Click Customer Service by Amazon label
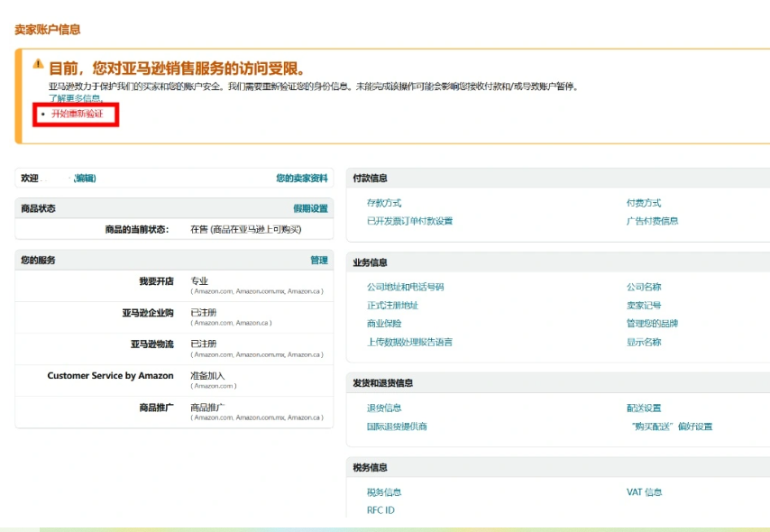This screenshot has width=770, height=532. [111, 376]
